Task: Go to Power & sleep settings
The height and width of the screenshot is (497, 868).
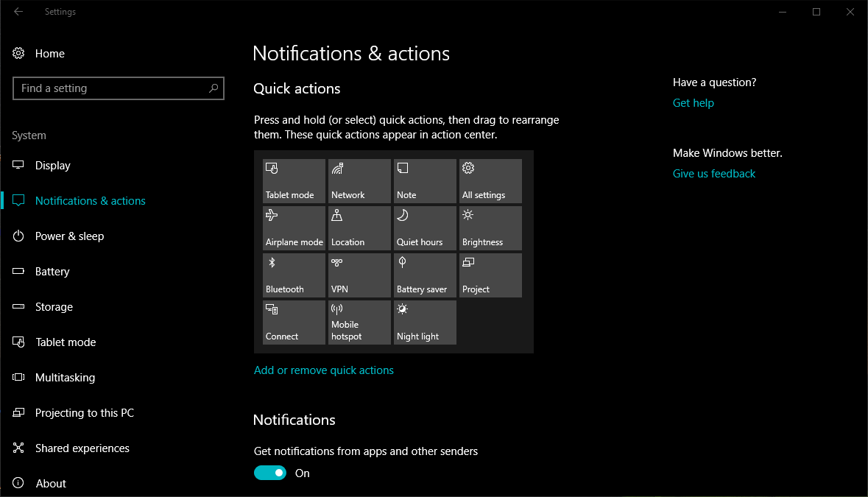Action: click(x=69, y=236)
